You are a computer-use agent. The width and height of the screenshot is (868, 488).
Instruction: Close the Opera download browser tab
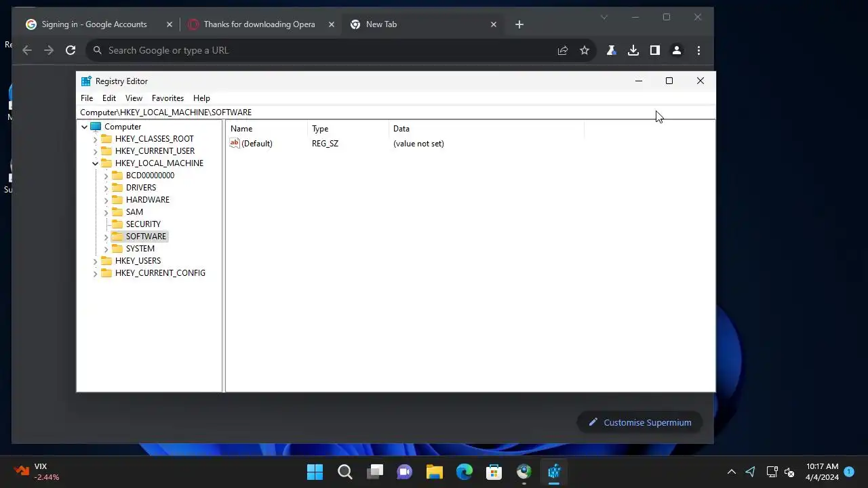click(332, 24)
